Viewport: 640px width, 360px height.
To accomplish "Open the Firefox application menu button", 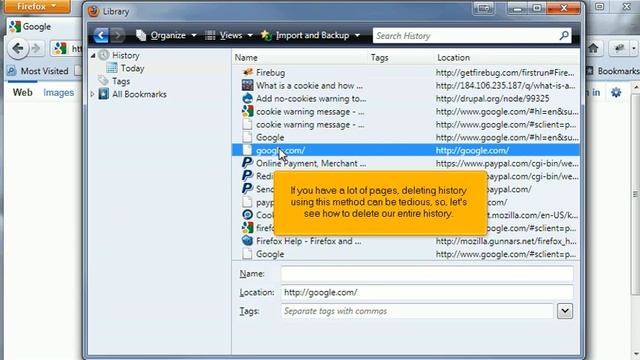I will tap(37, 7).
